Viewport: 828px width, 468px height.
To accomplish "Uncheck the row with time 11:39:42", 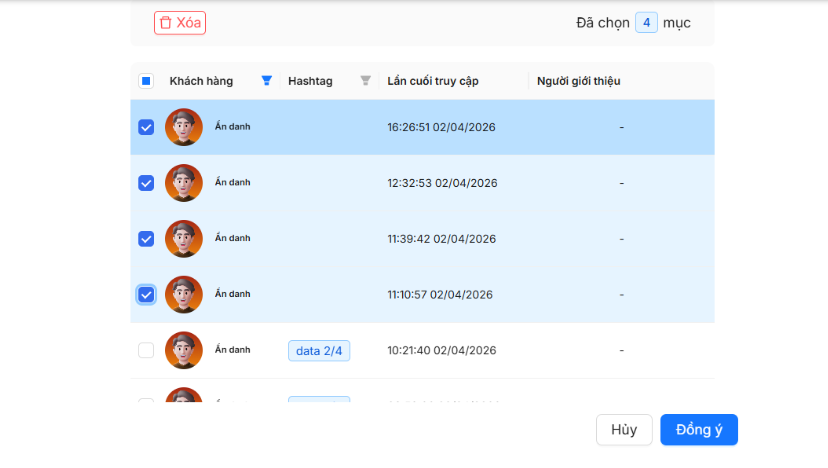I will tap(146, 239).
